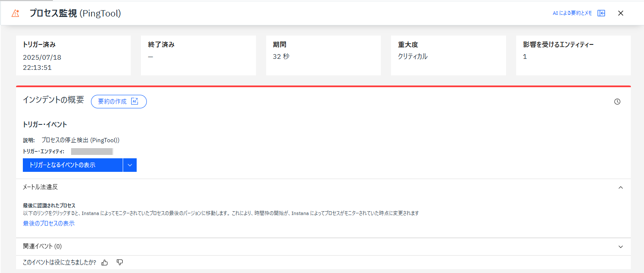644x273 pixels.
Task: Click the incident warning triangle icon
Action: point(15,13)
